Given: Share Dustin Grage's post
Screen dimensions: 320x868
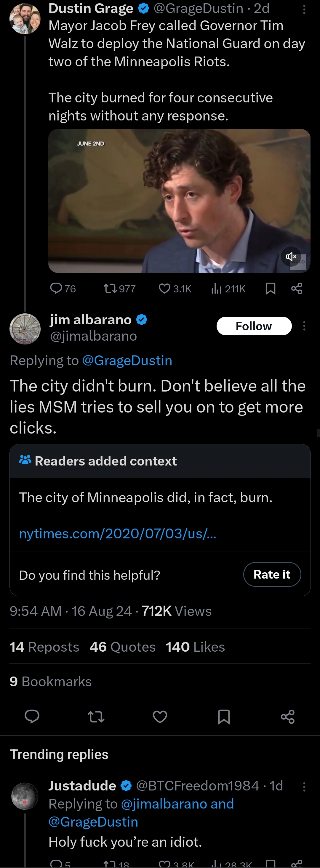Looking at the screenshot, I should click(x=296, y=289).
